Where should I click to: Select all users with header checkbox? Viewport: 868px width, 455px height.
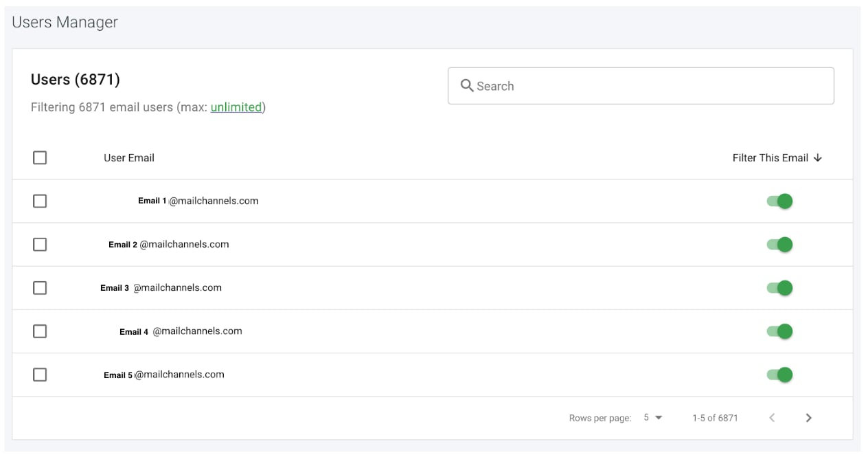(40, 157)
